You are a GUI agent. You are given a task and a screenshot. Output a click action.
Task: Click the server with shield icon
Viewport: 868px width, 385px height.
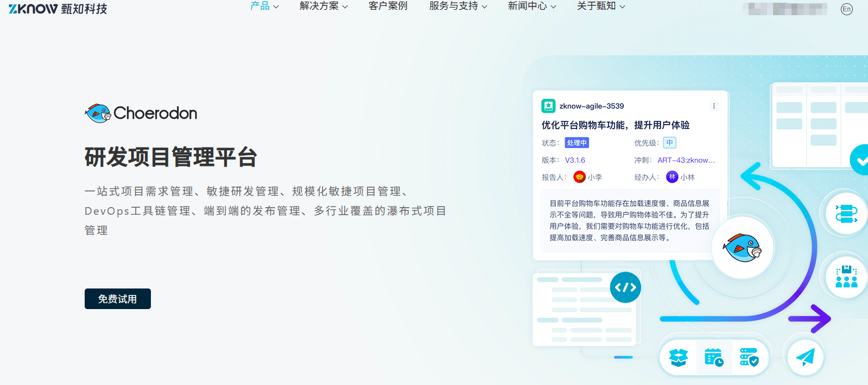click(749, 357)
